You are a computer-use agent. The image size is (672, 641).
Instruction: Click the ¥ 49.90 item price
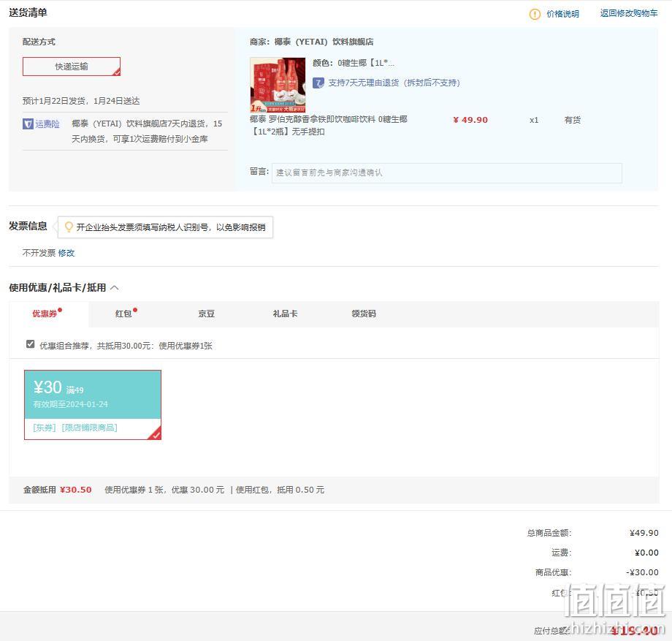(x=470, y=120)
